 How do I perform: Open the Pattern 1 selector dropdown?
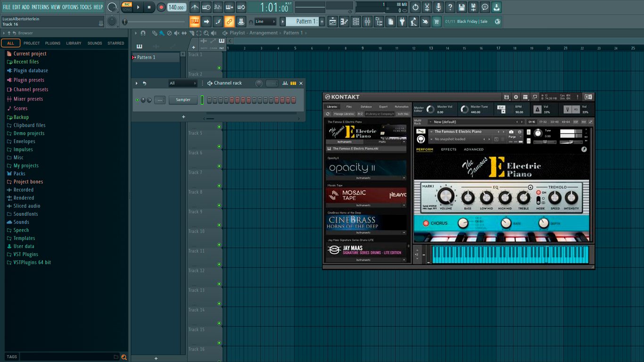(303, 22)
